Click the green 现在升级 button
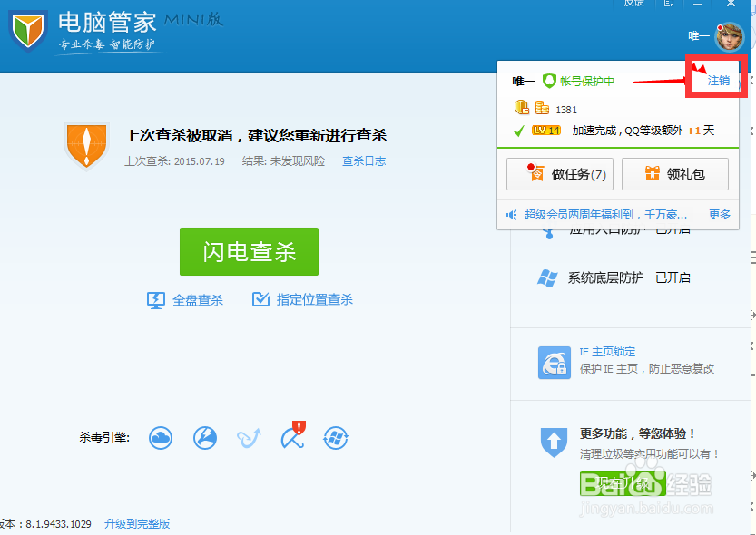 tap(623, 483)
